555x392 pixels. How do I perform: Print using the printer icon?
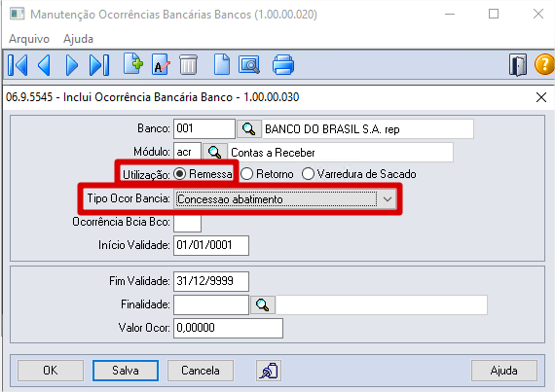[x=283, y=65]
